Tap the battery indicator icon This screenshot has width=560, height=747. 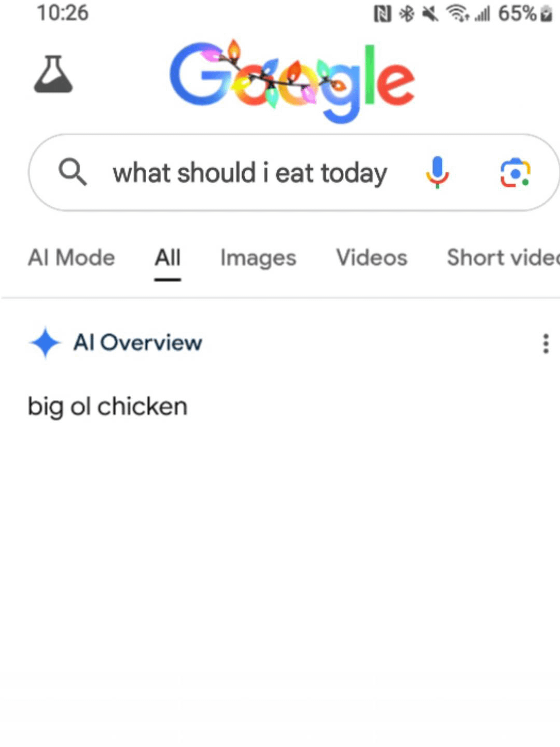[546, 14]
